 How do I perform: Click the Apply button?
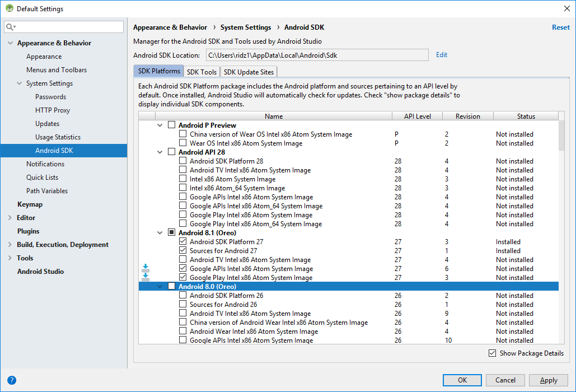(549, 380)
